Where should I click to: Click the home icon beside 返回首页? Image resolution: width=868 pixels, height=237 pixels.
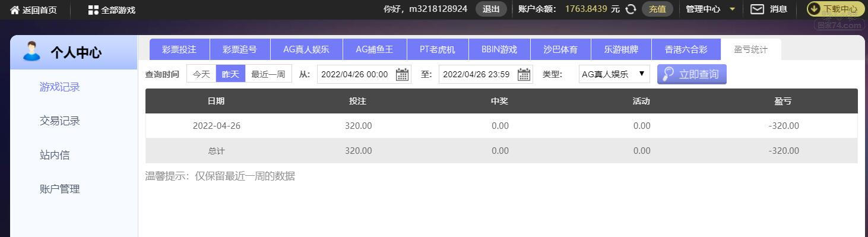click(15, 10)
